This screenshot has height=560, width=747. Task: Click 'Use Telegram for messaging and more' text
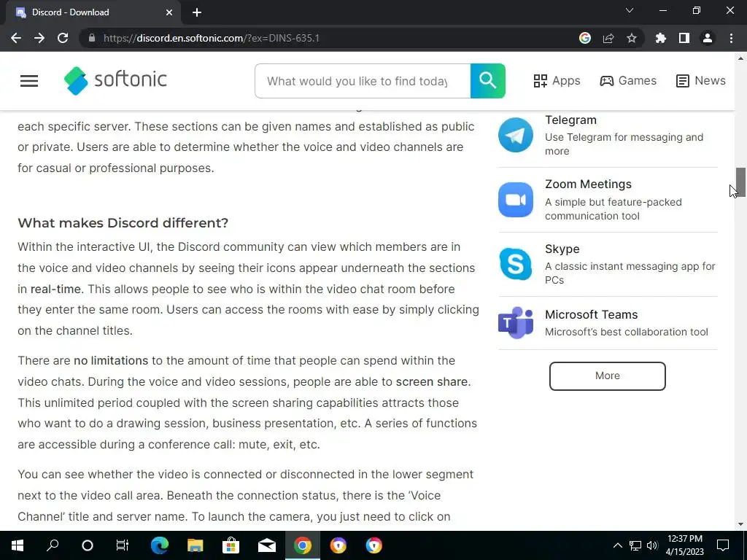click(x=624, y=144)
